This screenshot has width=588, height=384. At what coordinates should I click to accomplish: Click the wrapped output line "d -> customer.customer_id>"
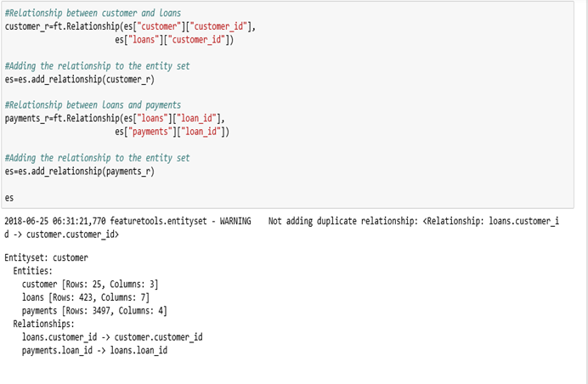[61, 234]
